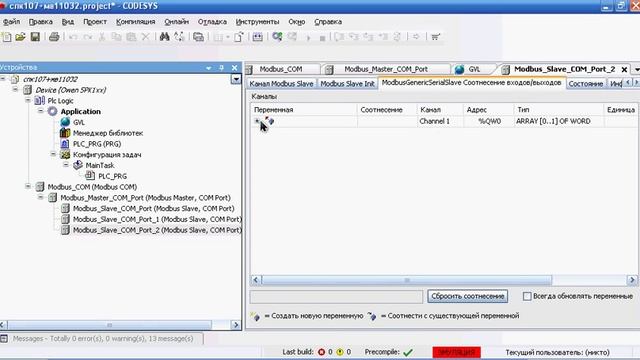Open the Проект menu

coord(95,22)
